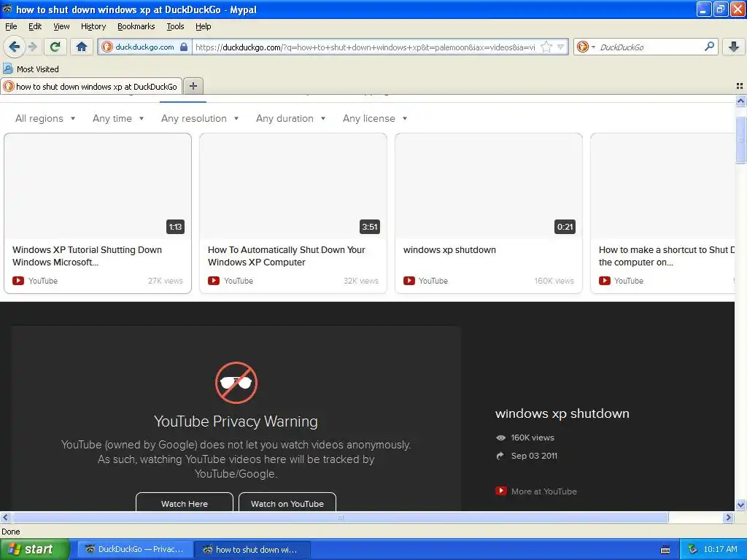Image resolution: width=747 pixels, height=560 pixels.
Task: Click the horizontal scrollbar right arrow
Action: 729,517
